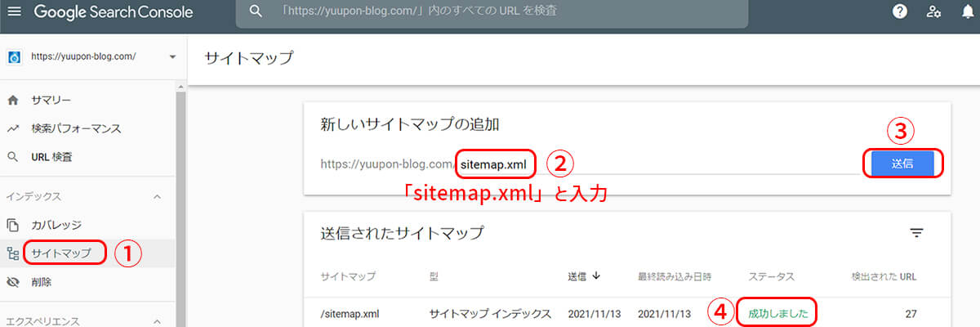The height and width of the screenshot is (327, 980).
Task: Click the ステータス column header
Action: click(x=772, y=276)
